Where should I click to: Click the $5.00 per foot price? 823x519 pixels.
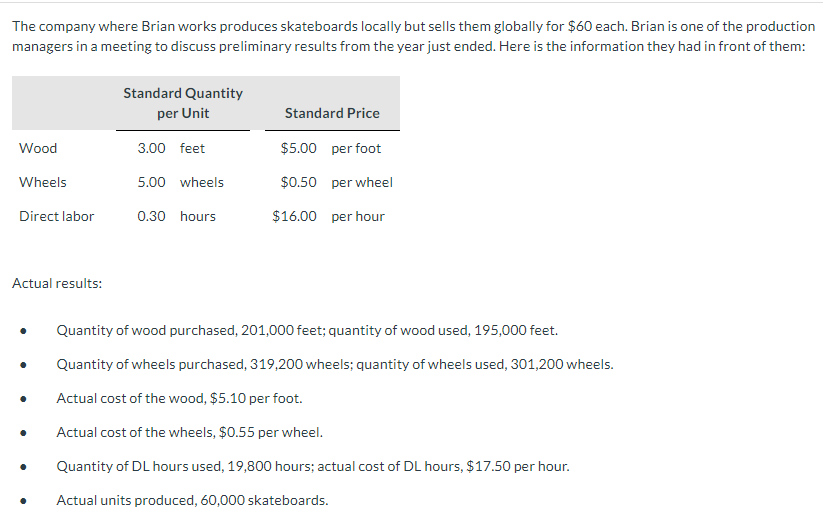coord(331,149)
